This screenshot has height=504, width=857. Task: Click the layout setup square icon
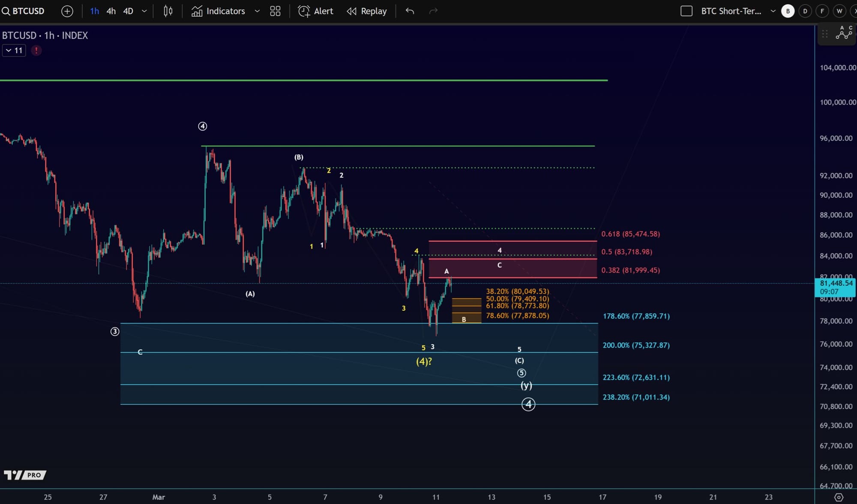tap(686, 11)
